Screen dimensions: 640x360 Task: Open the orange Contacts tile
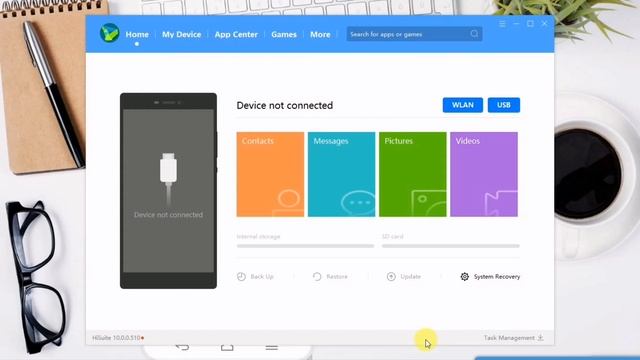(x=270, y=174)
